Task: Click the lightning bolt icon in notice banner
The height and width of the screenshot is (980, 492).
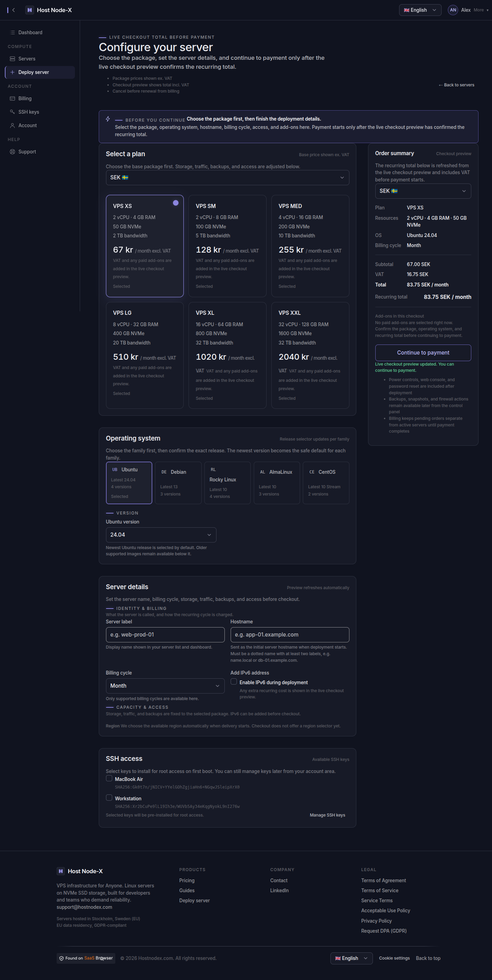Action: pos(108,119)
